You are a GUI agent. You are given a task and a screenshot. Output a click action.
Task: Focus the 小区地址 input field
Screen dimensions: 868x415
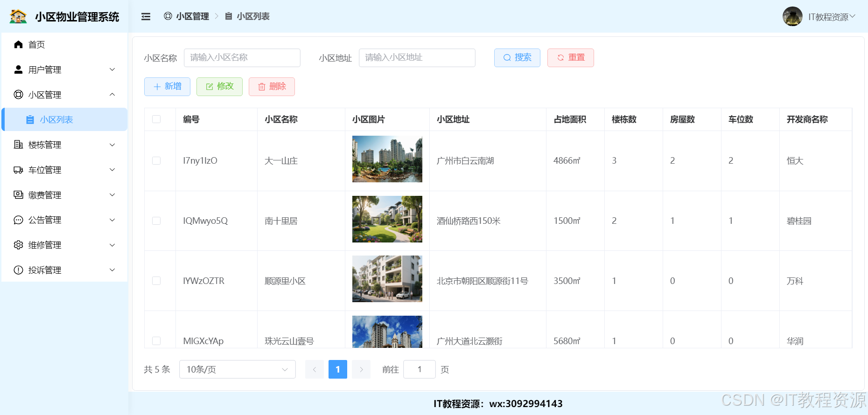pos(417,58)
